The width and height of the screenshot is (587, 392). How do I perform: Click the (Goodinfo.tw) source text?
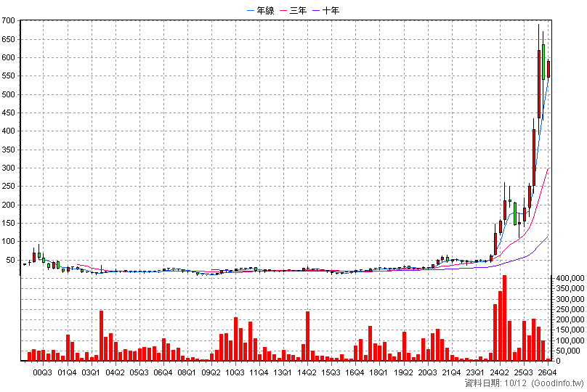point(558,383)
